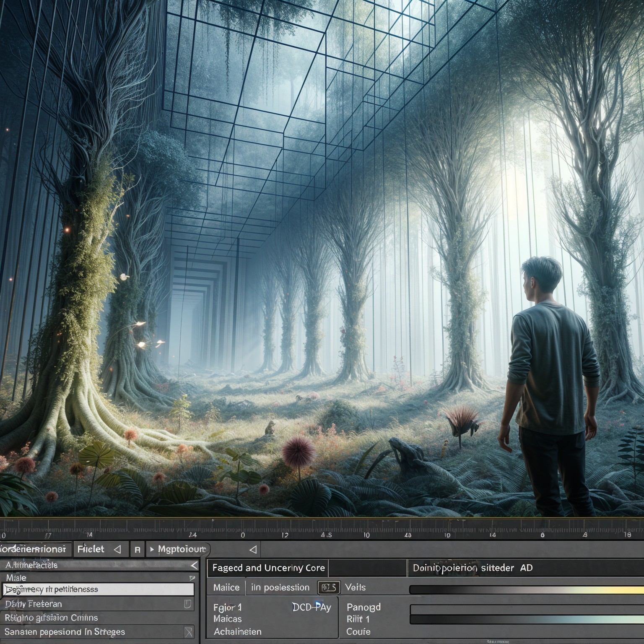This screenshot has height=644, width=644.
Task: Click the triangle arrow beside Ficlet
Action: (x=118, y=549)
